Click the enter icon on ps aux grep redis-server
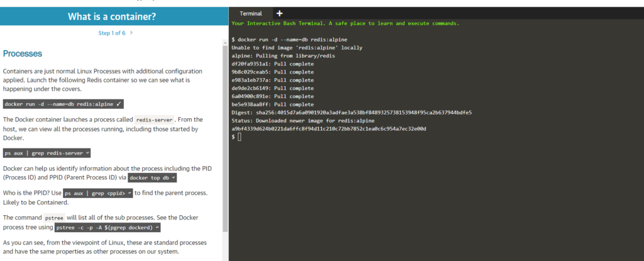The height and width of the screenshot is (261, 644). click(87, 153)
